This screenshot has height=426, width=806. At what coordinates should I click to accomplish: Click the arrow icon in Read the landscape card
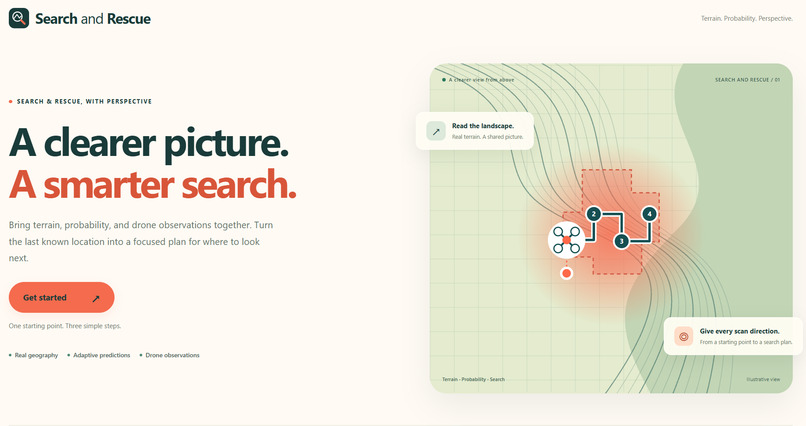pos(436,131)
